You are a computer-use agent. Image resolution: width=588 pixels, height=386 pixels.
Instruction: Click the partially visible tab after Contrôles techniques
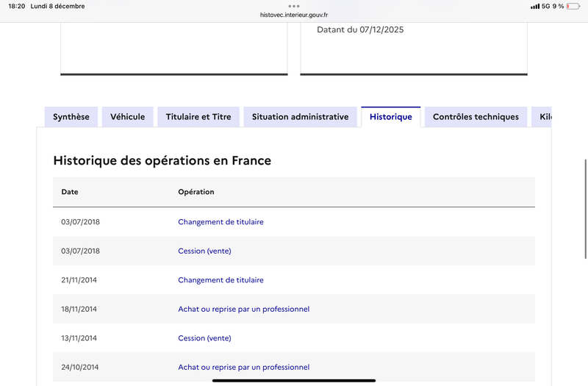click(544, 117)
